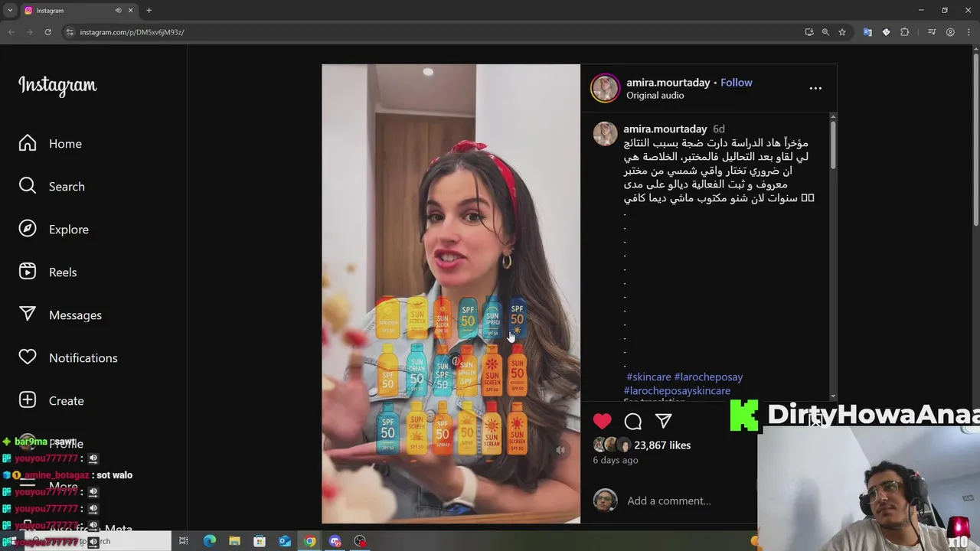Open Chrome three-dot menu
Screen dimensions: 980x551
(x=969, y=32)
